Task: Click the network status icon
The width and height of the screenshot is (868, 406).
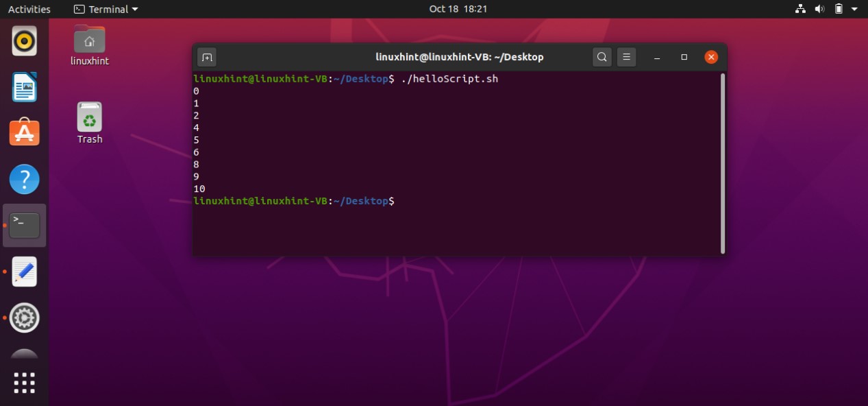Action: tap(800, 9)
